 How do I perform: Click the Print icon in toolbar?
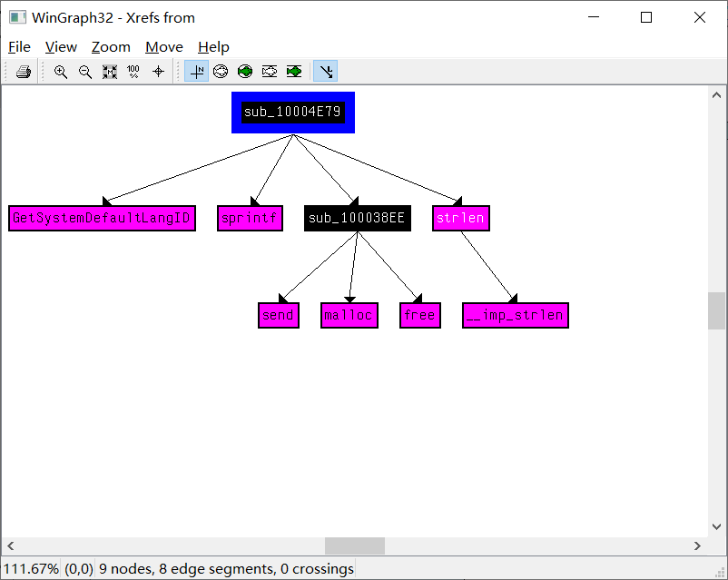[24, 72]
